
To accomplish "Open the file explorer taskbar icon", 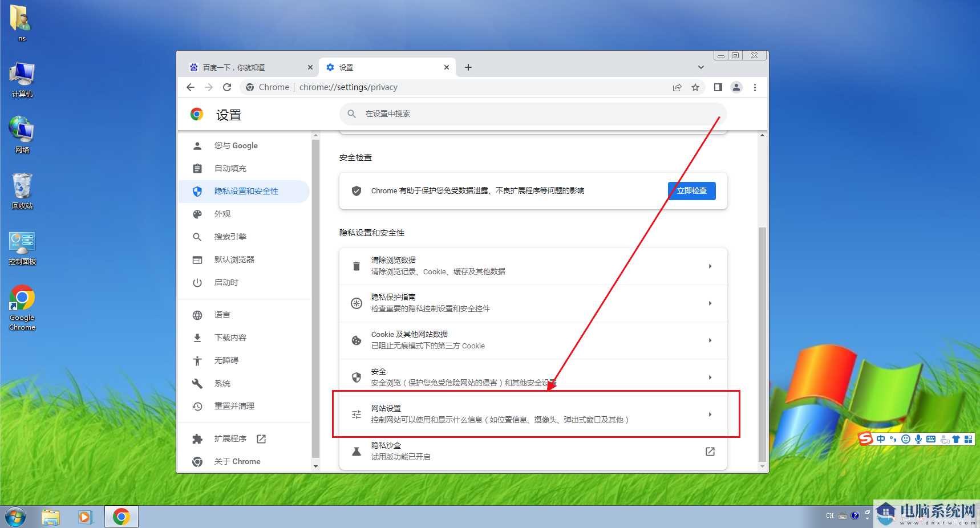I will click(x=51, y=517).
